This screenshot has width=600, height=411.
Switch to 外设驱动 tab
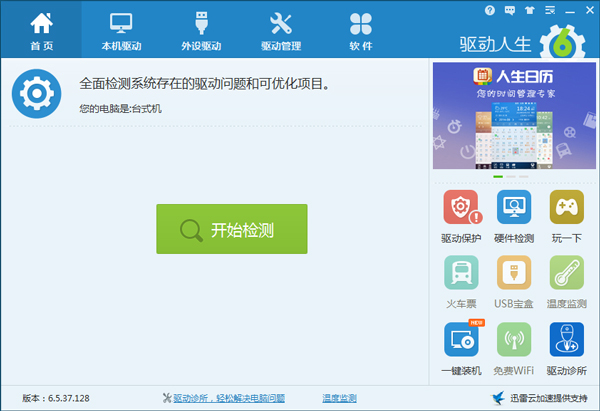(201, 30)
